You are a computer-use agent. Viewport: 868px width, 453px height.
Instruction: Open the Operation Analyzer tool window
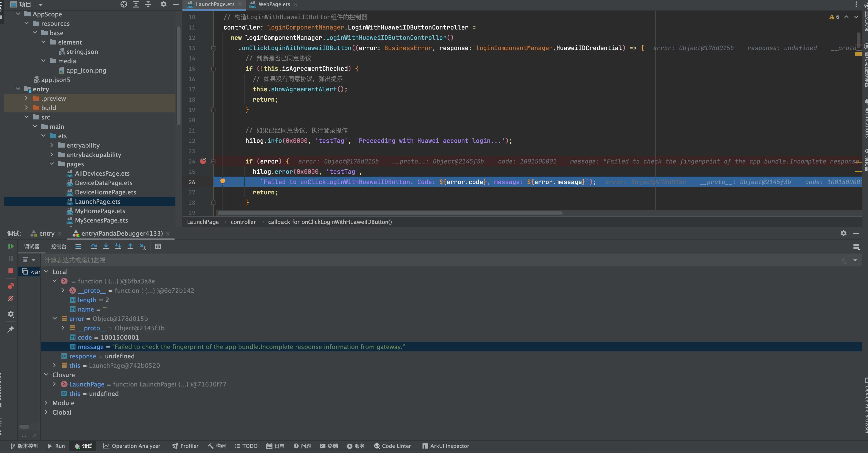[132, 446]
